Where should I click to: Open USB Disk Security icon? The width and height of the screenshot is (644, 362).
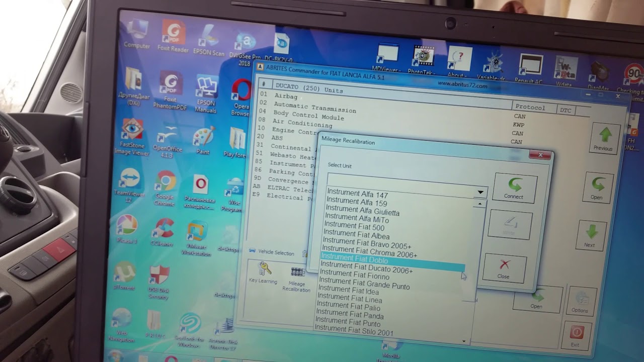pyautogui.click(x=158, y=283)
